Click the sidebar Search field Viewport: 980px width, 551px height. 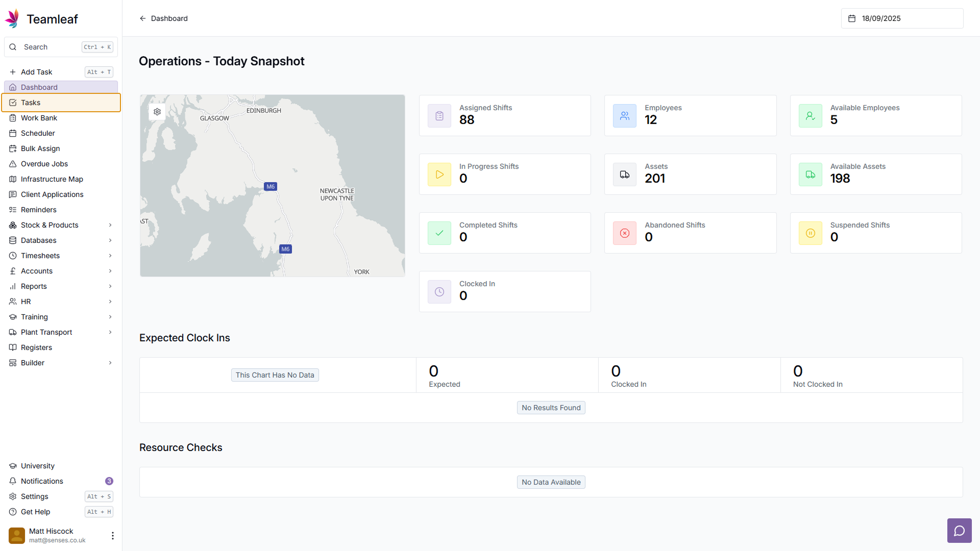[x=51, y=47]
